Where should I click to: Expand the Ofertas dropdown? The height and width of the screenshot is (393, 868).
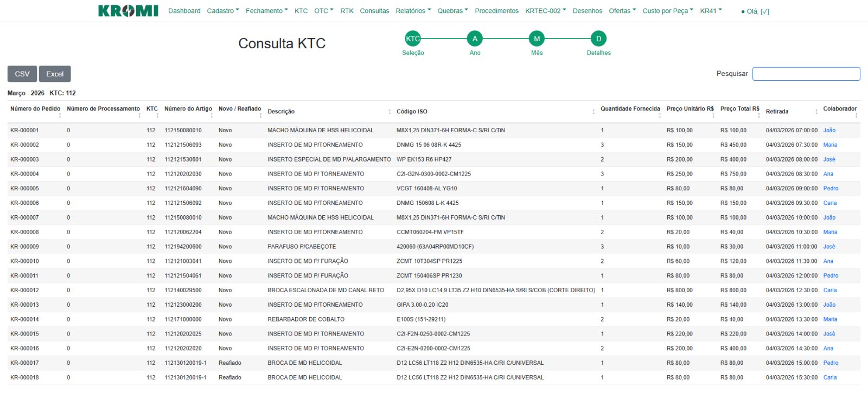[622, 11]
